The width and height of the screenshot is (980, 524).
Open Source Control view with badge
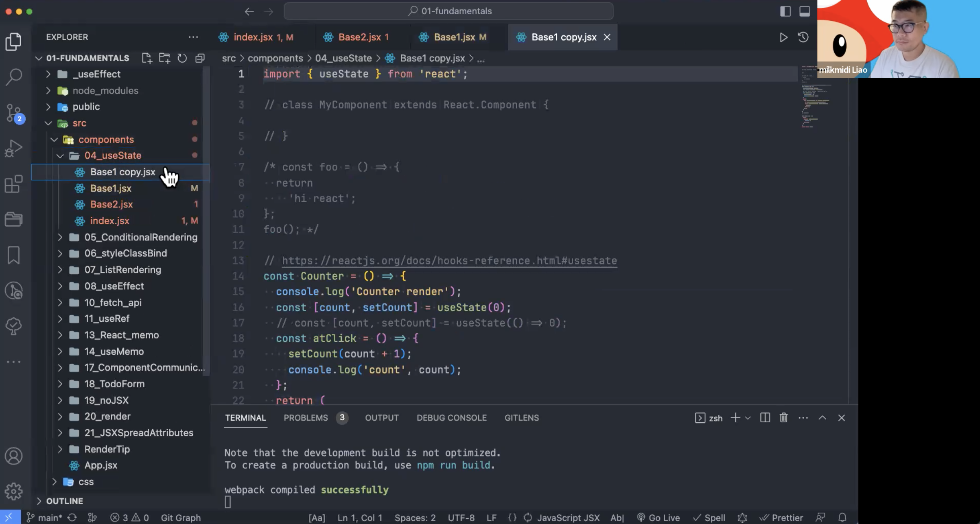point(14,113)
